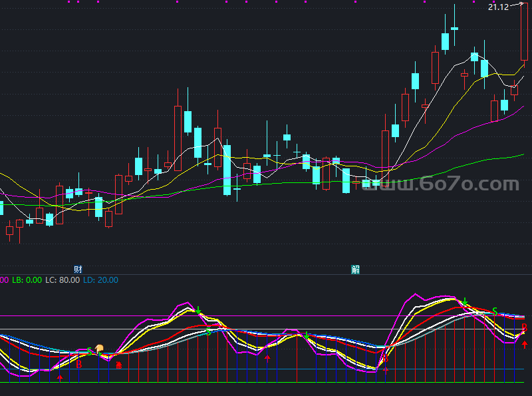
Task: Click the green S marker beside the hand icon
Action: coord(89,351)
